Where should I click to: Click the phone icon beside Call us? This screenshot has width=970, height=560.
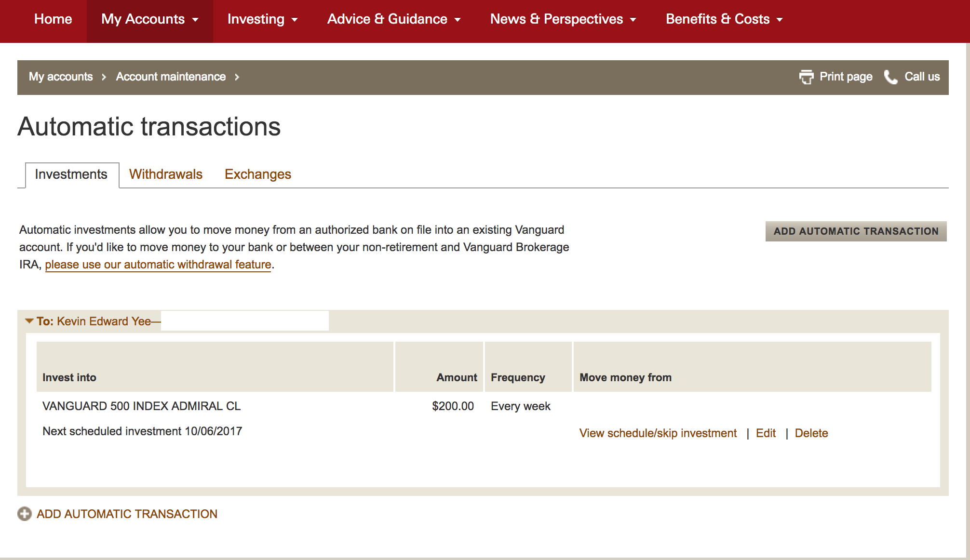pos(890,77)
